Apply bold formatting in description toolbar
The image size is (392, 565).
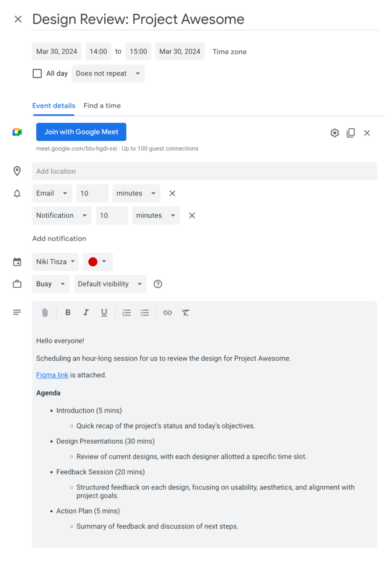point(68,313)
